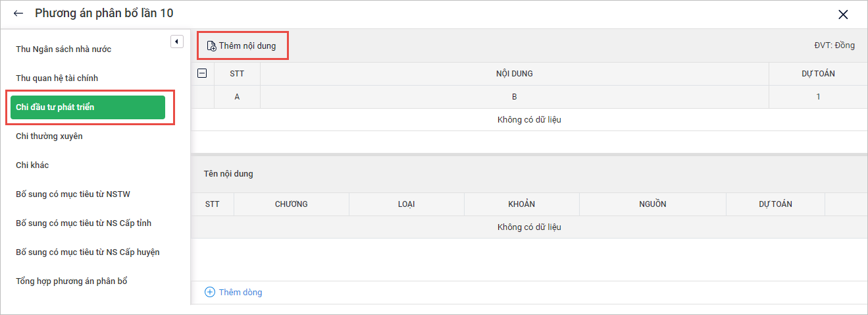Click the Thêm nội dung document icon
This screenshot has width=868, height=315.
pos(211,46)
